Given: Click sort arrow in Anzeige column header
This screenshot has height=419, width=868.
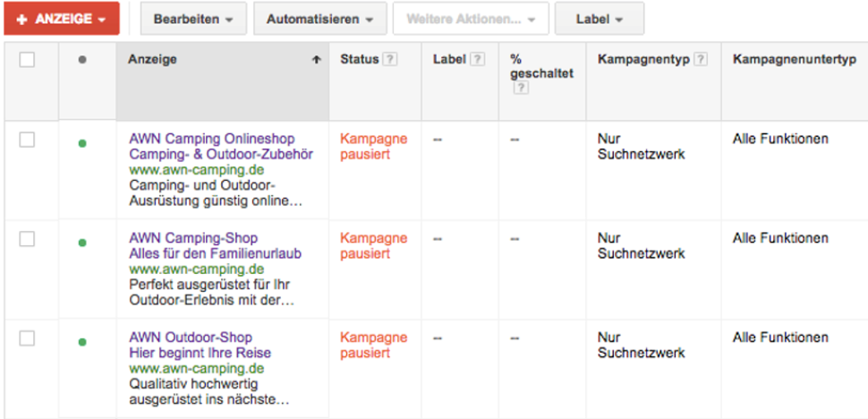Looking at the screenshot, I should (317, 60).
